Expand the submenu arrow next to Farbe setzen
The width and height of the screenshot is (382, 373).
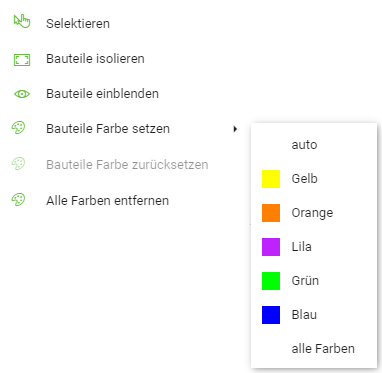pos(235,129)
